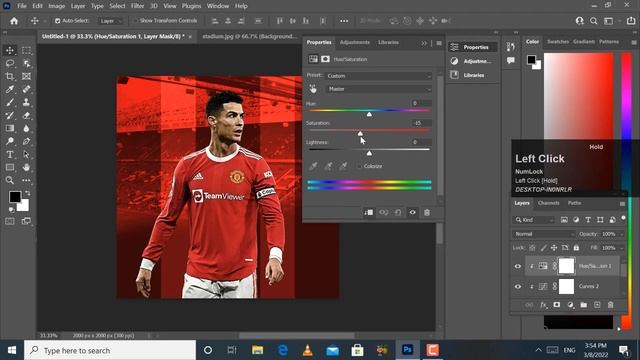Open the Normal blend mode dropdown

pyautogui.click(x=543, y=234)
